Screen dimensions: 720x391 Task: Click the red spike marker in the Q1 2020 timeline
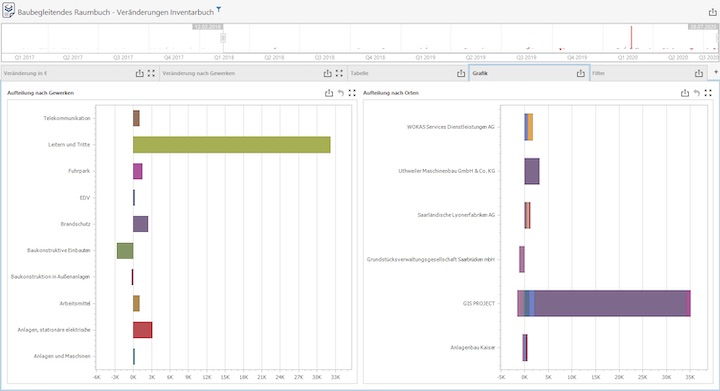click(631, 37)
